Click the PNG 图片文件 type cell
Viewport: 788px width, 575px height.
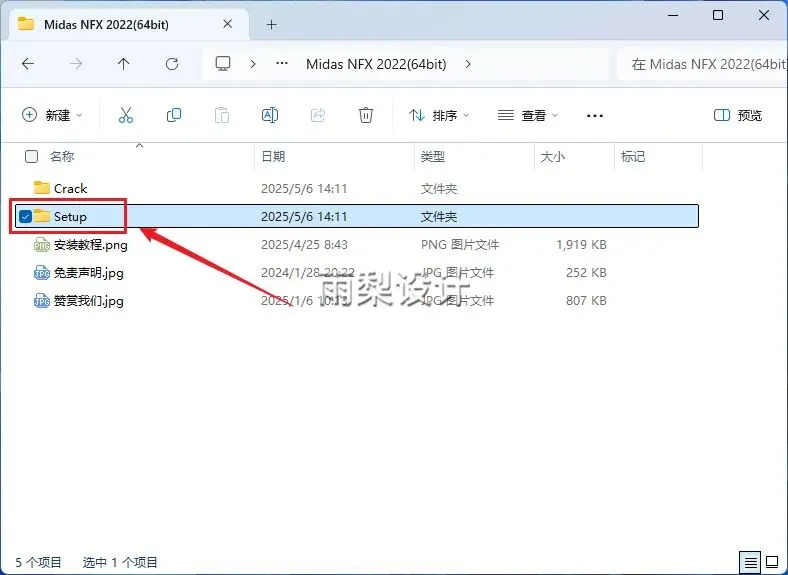[460, 245]
